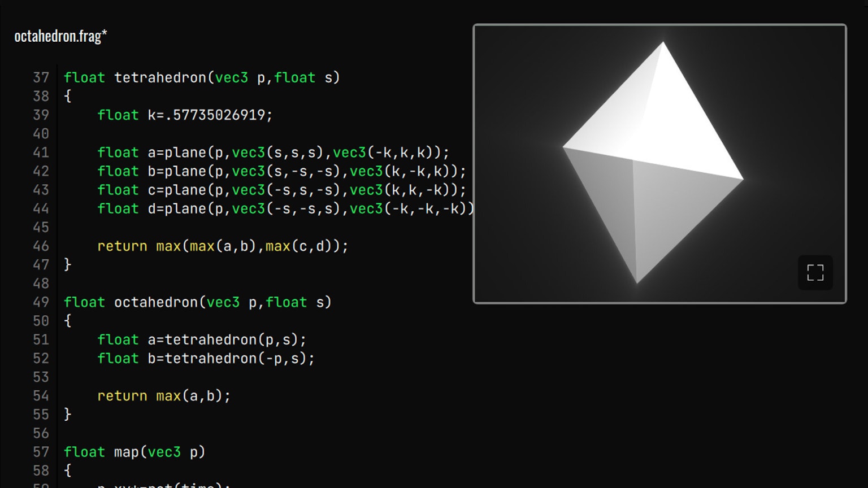The image size is (868, 488).
Task: Click the float keyword on line 51
Action: point(118,339)
